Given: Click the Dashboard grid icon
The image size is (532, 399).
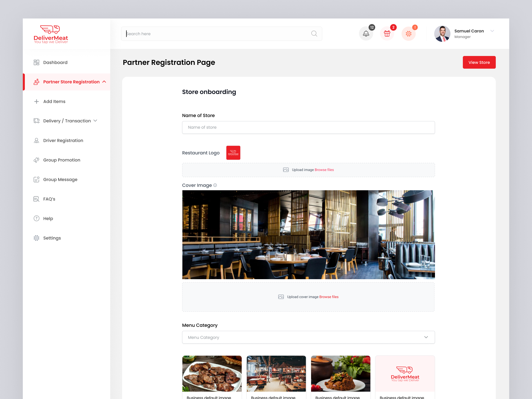Looking at the screenshot, I should click(36, 62).
